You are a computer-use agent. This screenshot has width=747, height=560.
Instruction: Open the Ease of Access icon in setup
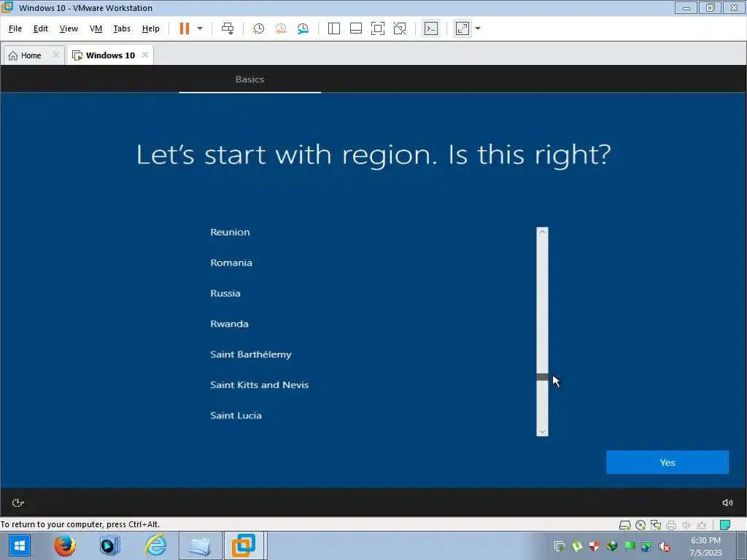(18, 502)
